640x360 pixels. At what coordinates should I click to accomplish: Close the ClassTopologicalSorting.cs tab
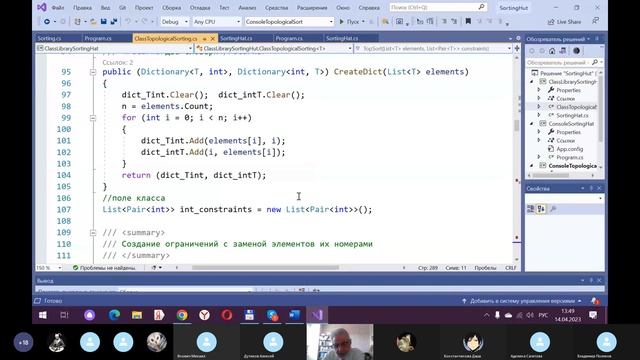213,39
